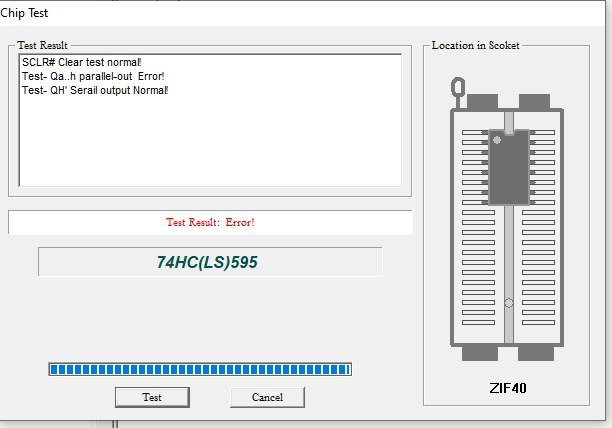
Task: Click the round marker on the socket center strip
Action: pyautogui.click(x=509, y=303)
